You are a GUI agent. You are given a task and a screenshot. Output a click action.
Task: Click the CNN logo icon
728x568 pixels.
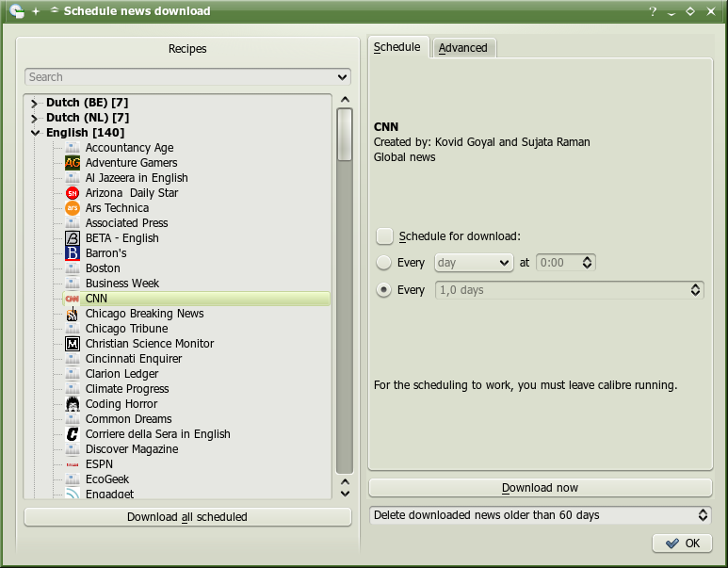coord(73,299)
